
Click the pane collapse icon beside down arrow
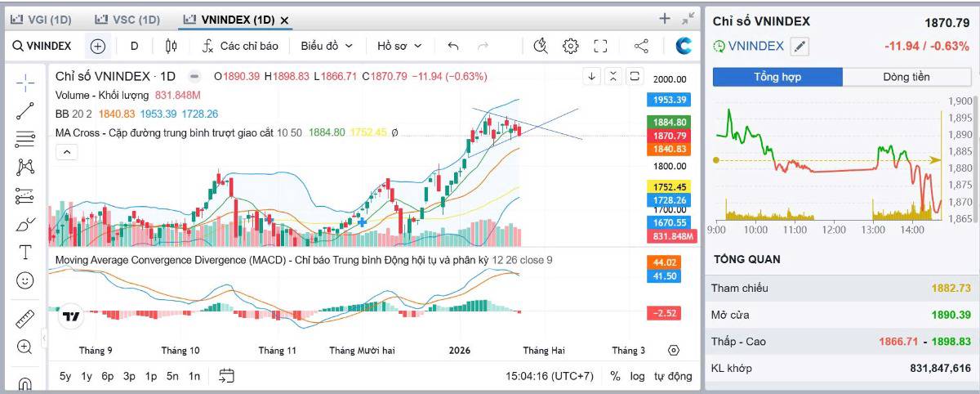click(613, 76)
